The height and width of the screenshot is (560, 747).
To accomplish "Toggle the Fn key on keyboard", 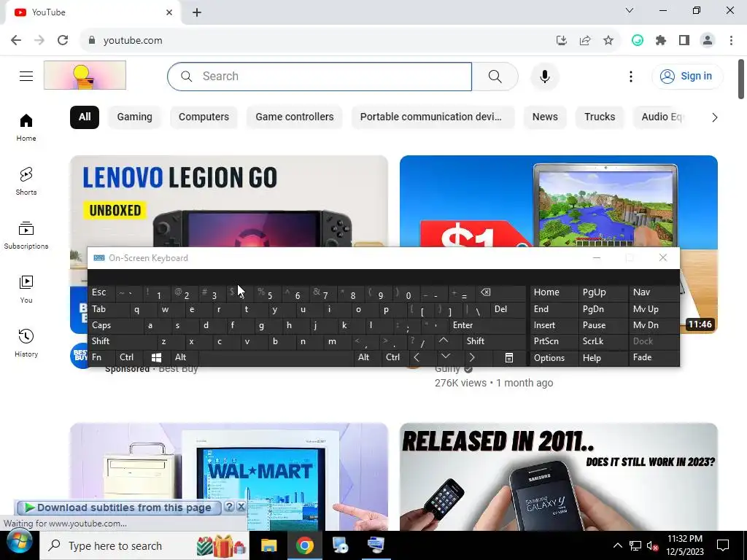I will click(101, 357).
